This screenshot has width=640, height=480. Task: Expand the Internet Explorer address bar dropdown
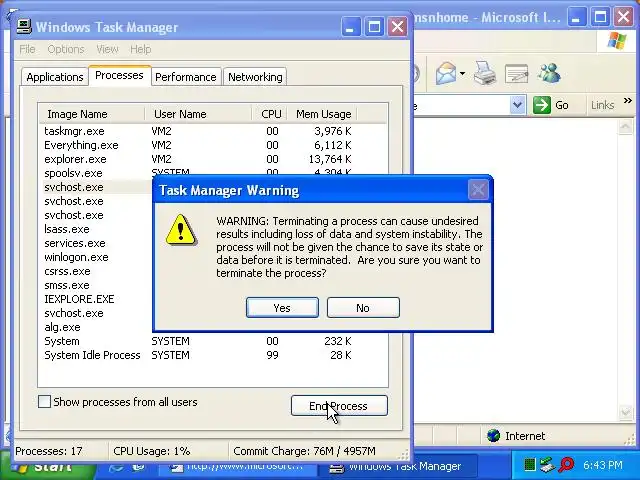pos(517,105)
